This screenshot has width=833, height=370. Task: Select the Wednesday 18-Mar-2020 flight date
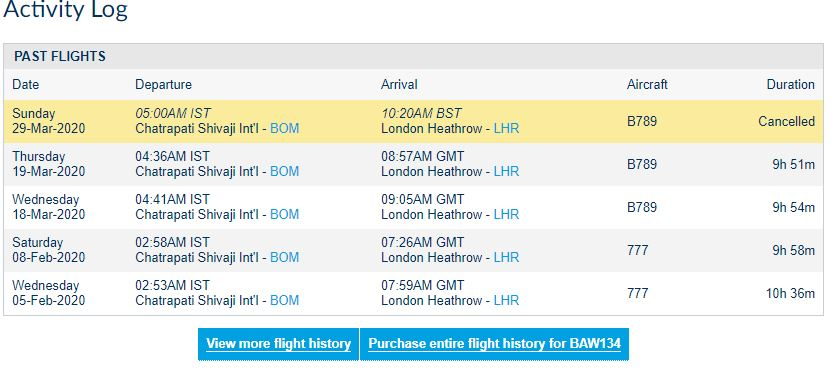click(48, 207)
